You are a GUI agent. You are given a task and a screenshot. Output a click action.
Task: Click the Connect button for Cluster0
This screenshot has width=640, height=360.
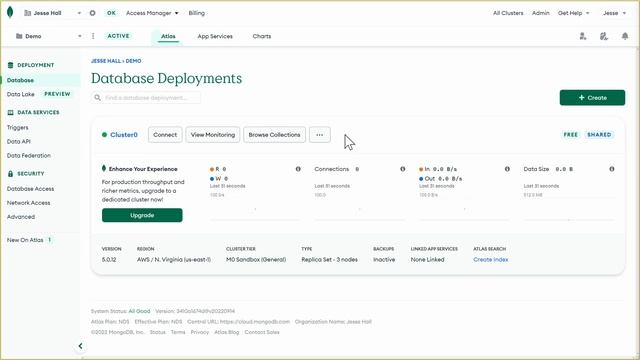click(x=165, y=135)
